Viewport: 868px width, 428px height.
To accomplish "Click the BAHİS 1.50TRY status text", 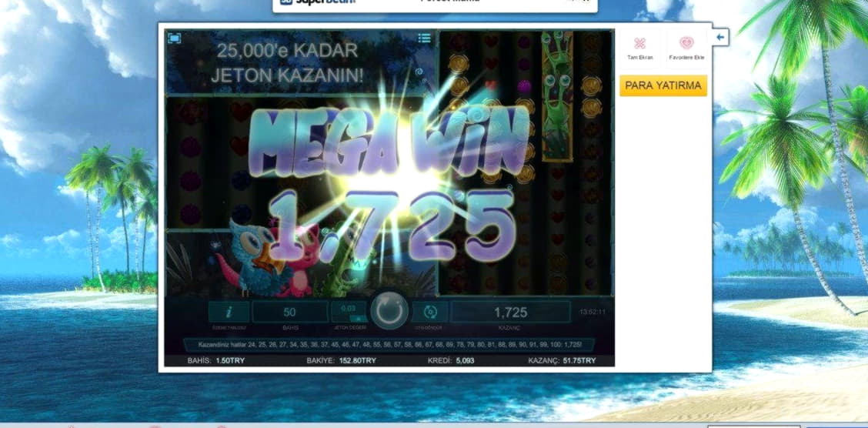I will click(216, 360).
